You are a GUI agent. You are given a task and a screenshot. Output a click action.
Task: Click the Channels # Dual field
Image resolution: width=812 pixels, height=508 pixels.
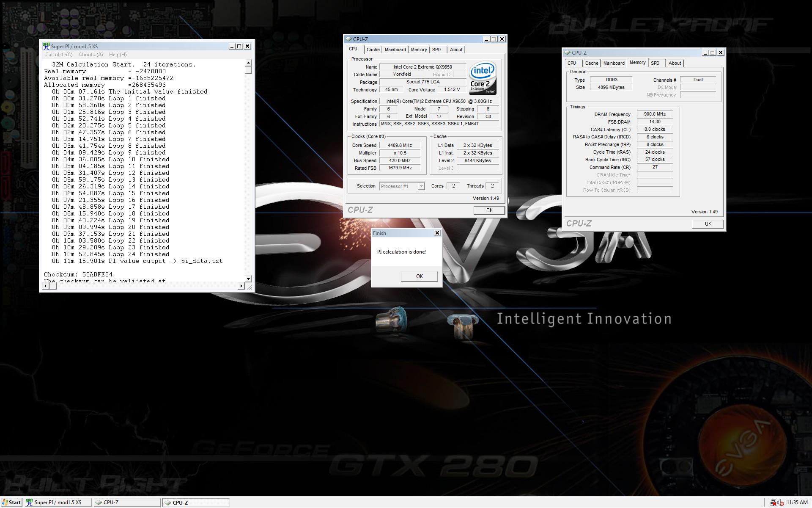[698, 80]
